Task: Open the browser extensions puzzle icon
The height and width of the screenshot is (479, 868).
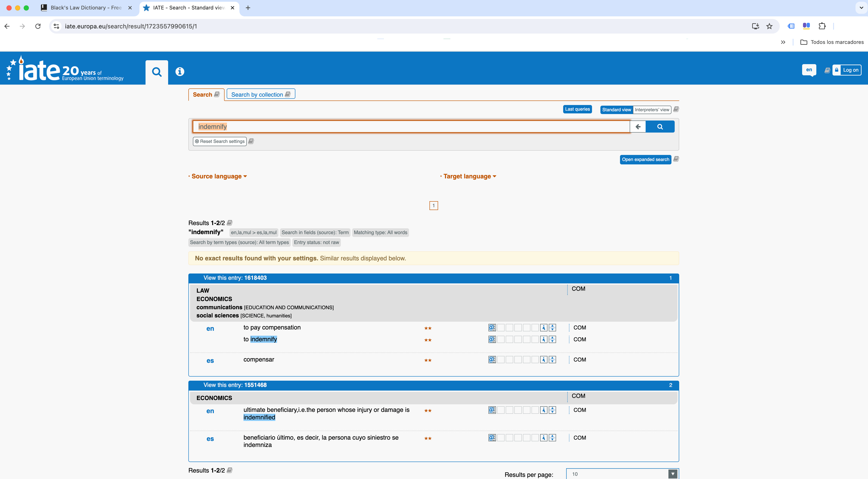Action: (822, 26)
